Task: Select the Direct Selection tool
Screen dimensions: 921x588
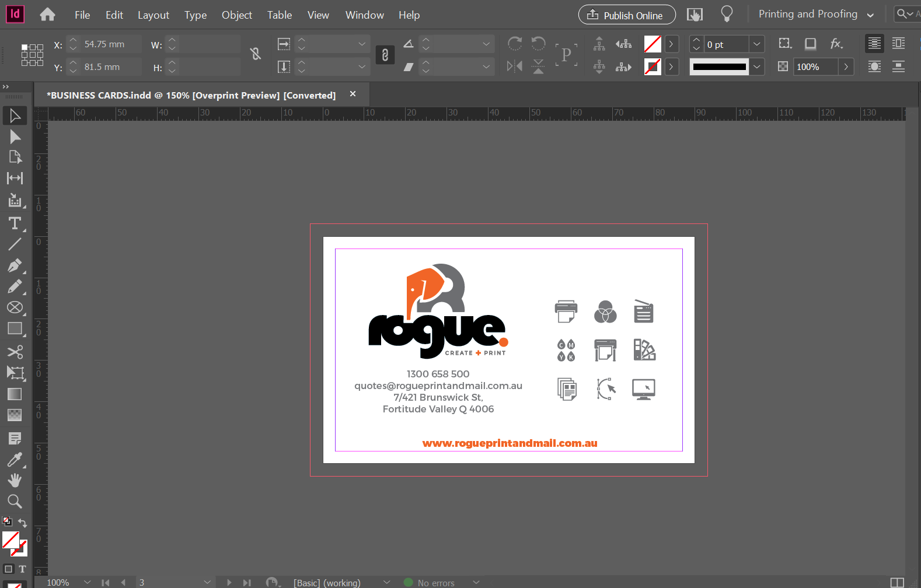Action: (x=15, y=136)
